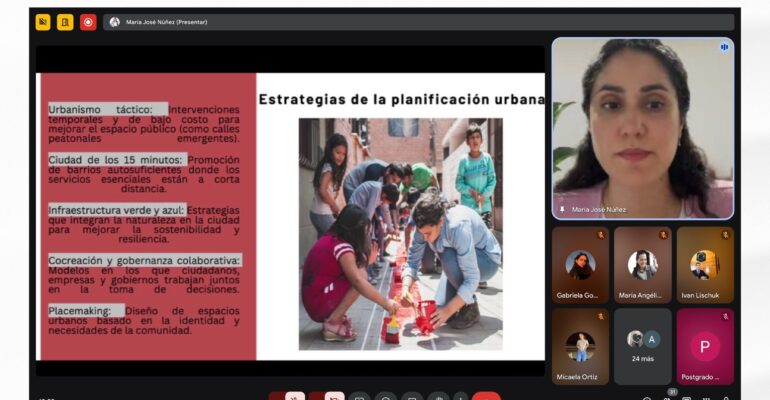770x400 pixels.
Task: Toggle the microphone in the bottom call bar
Action: (296, 397)
